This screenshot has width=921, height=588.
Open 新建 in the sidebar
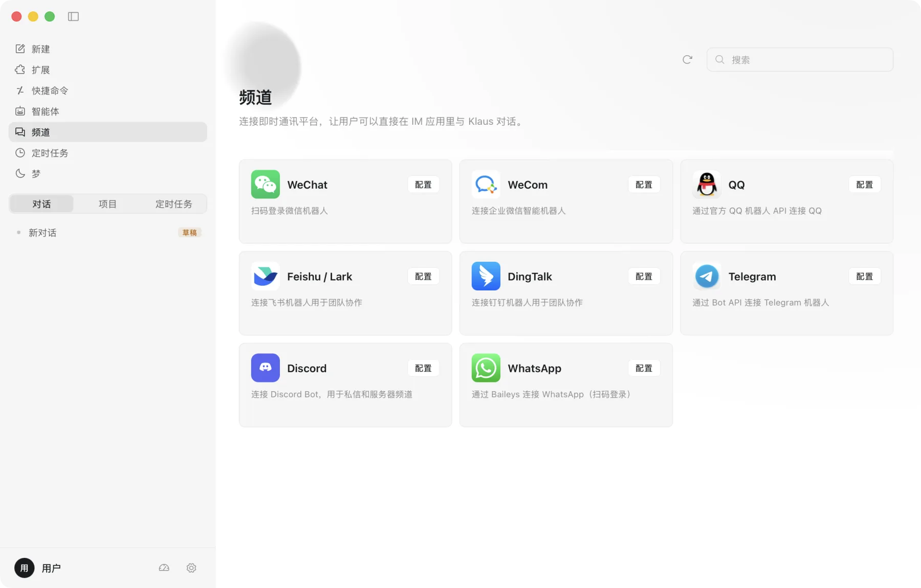(107, 49)
